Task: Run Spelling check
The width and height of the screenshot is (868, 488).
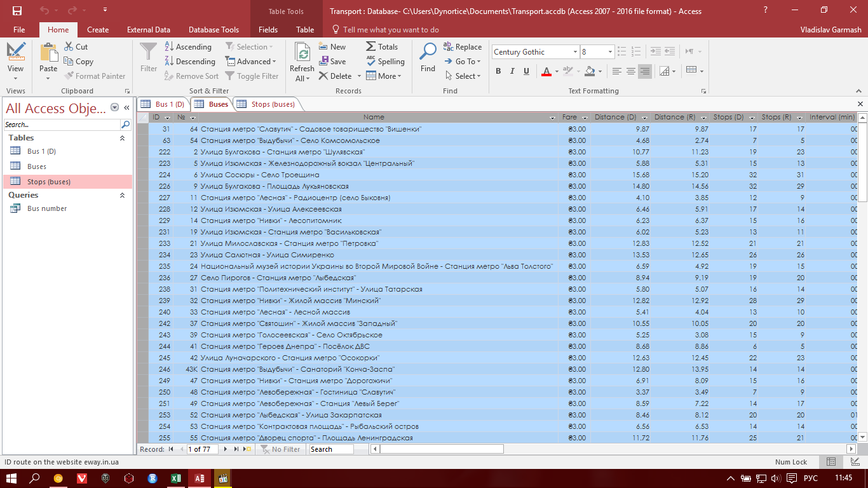Action: coord(385,62)
